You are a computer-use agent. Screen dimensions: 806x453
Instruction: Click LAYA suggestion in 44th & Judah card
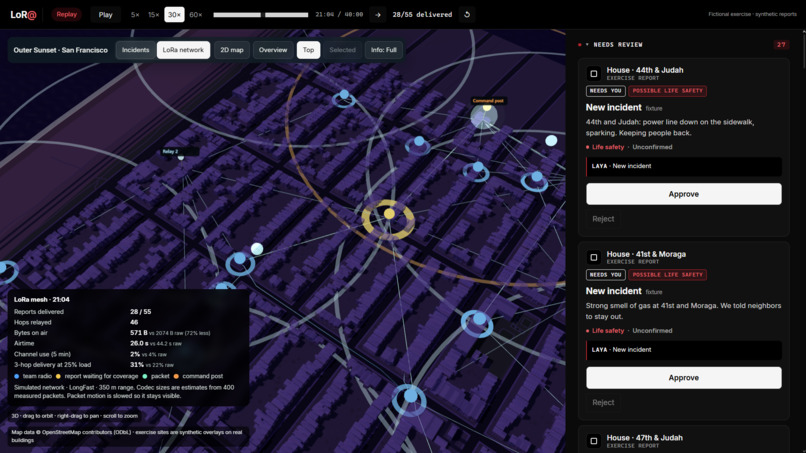tap(684, 166)
